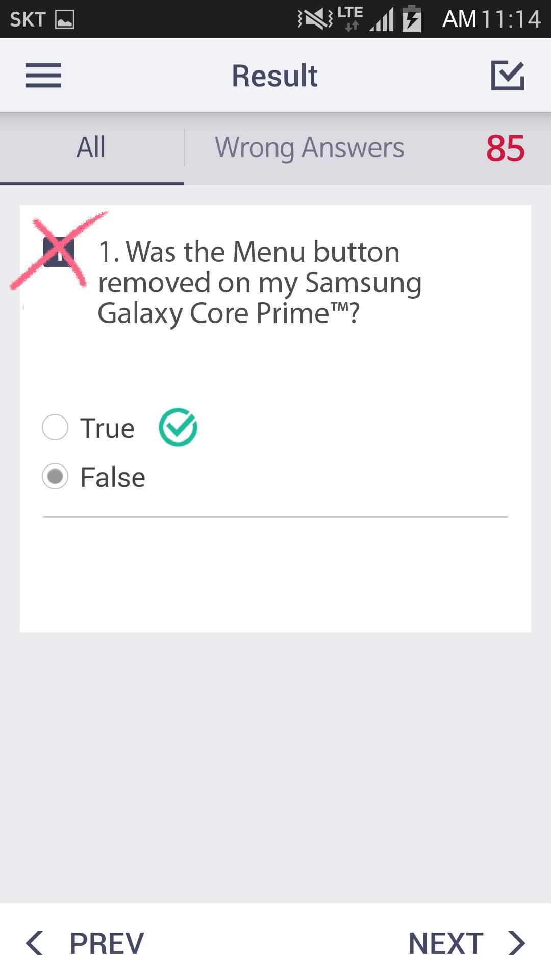Tap the red score 85
Image resolution: width=551 pixels, height=980 pixels.
click(505, 149)
